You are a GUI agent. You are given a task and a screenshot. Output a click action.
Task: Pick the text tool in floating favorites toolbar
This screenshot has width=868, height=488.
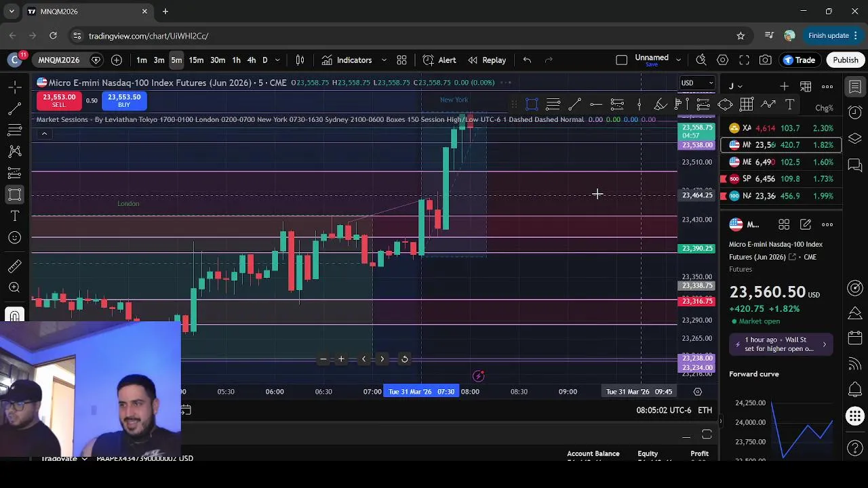pos(789,104)
